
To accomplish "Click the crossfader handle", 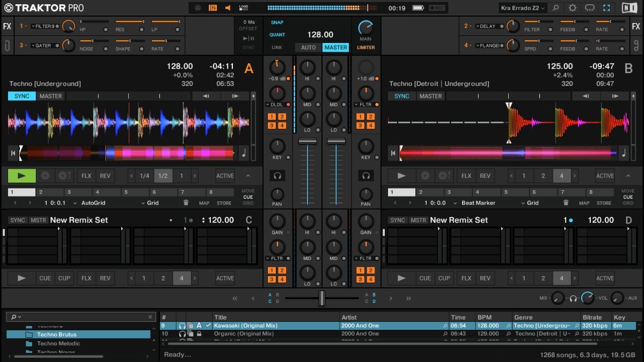I will coord(322,298).
